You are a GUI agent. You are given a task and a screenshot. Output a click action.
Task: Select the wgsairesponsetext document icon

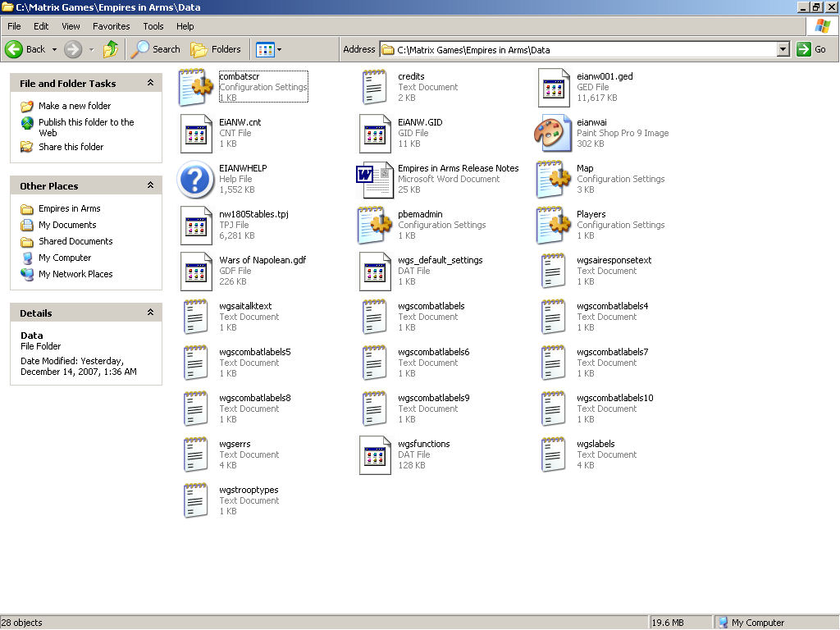coord(554,271)
